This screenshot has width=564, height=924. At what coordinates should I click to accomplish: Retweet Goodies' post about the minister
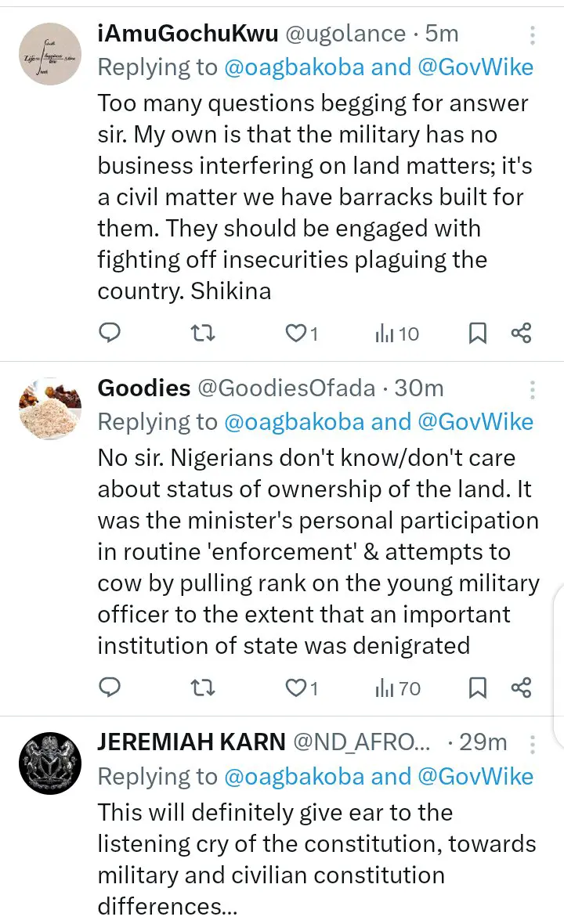203,688
